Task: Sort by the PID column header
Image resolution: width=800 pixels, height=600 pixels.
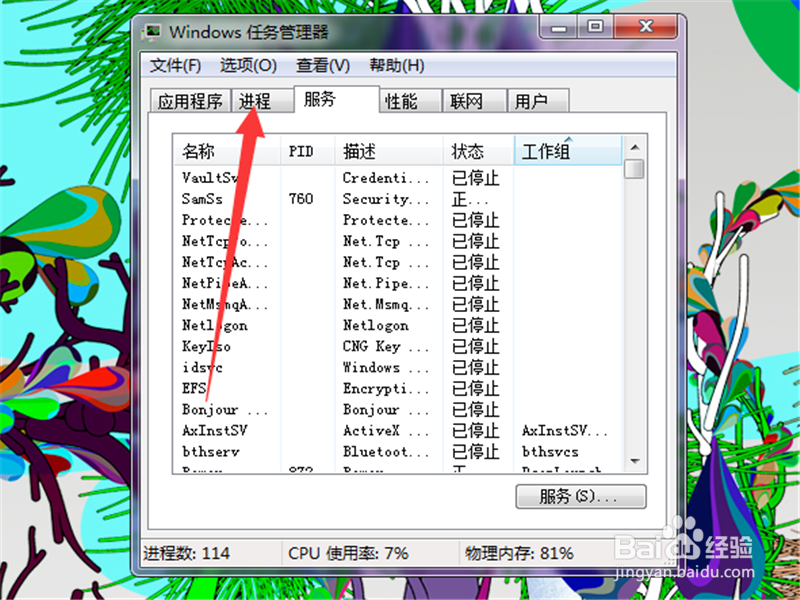Action: [x=308, y=151]
